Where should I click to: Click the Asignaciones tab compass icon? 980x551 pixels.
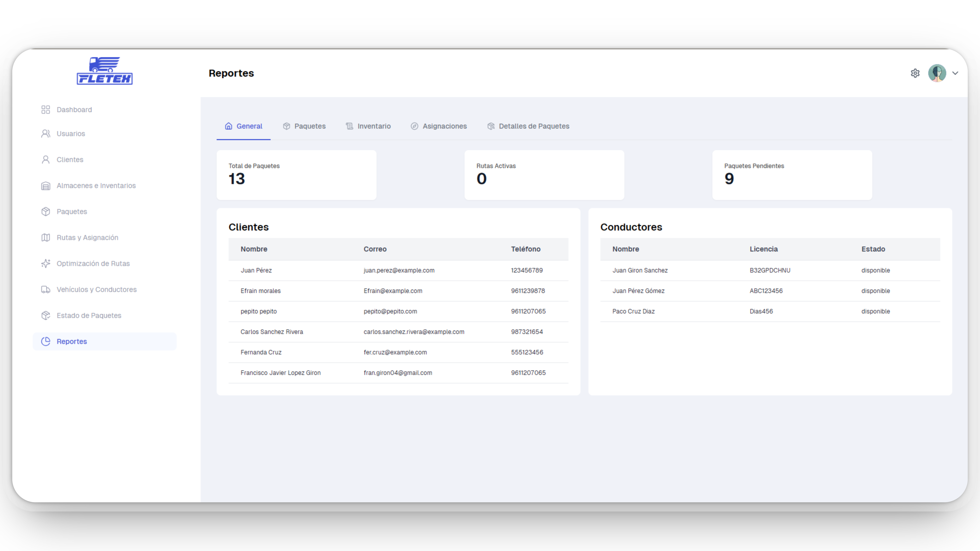coord(415,126)
